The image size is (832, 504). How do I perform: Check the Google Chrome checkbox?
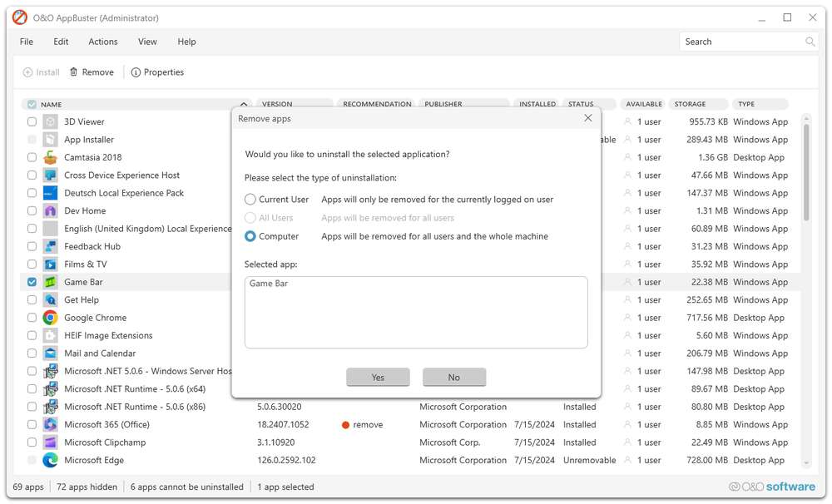point(32,318)
